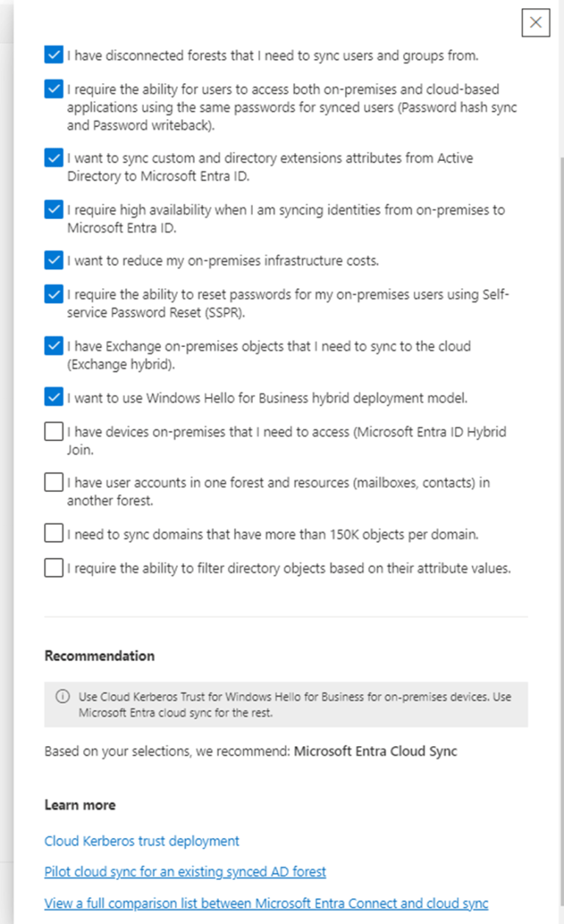Uncheck the Exchange hybrid objects option
Screen dimensions: 564x924
[53, 345]
